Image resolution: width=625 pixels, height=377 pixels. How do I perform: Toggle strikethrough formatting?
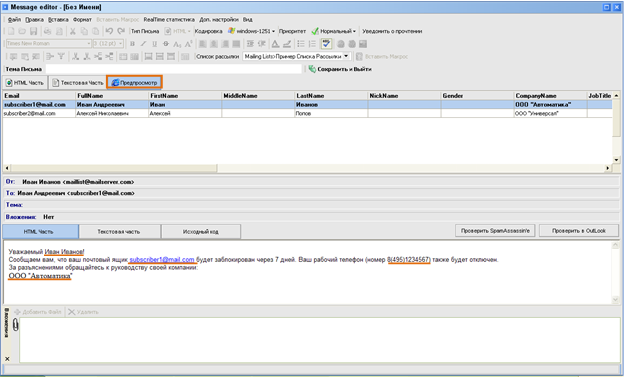tap(166, 44)
